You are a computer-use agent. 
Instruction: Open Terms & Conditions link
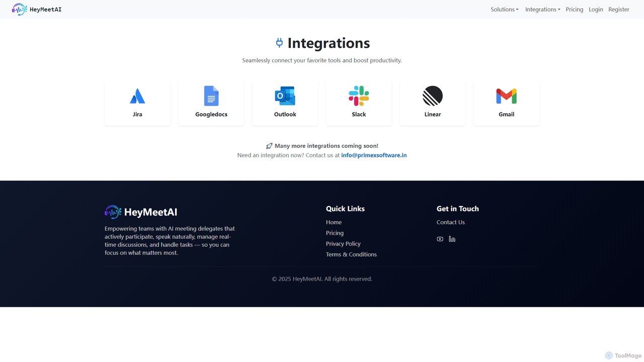pos(351,254)
